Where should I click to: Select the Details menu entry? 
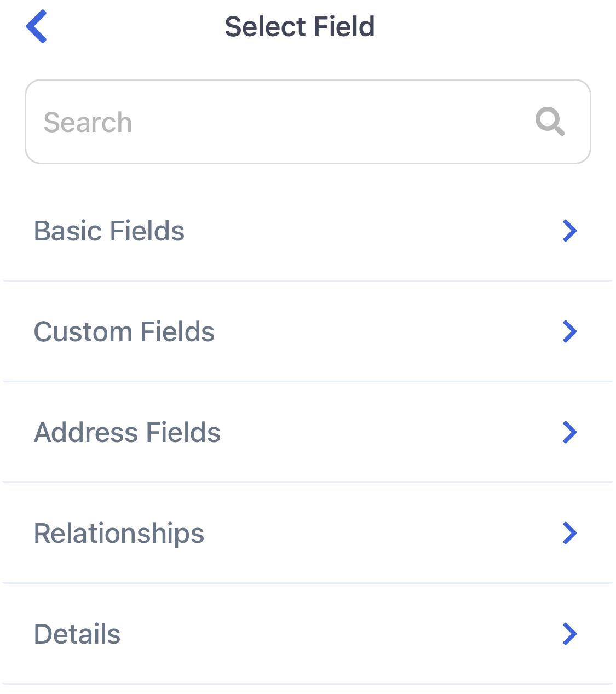(x=308, y=634)
